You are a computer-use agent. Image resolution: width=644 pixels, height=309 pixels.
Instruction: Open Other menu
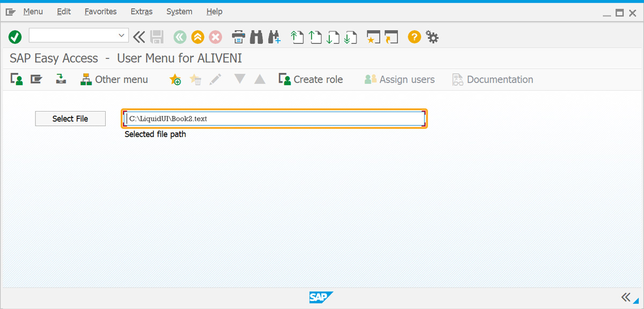(x=114, y=79)
